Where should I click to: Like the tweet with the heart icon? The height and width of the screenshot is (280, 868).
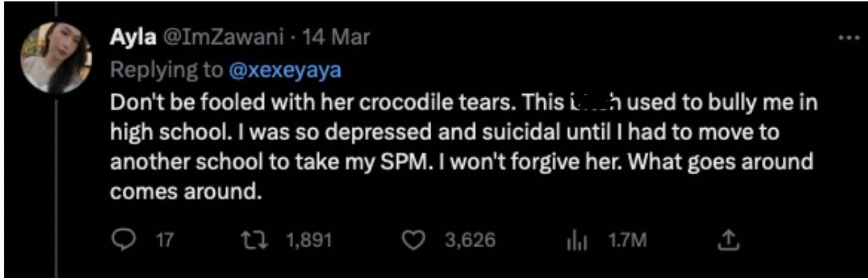[x=417, y=241]
